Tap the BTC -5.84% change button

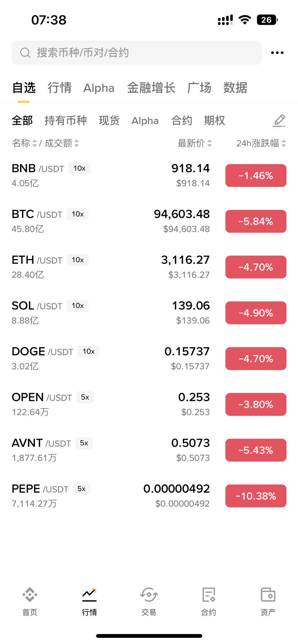point(256,221)
